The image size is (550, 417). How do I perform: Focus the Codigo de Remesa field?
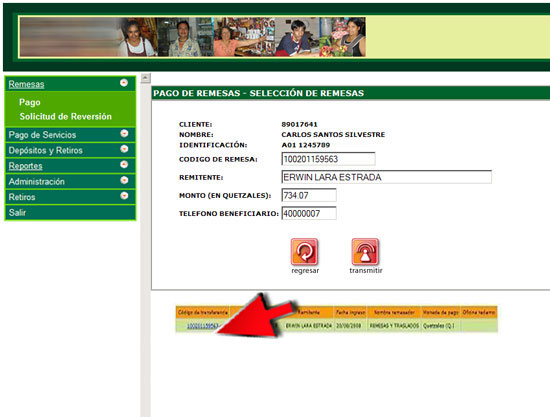pyautogui.click(x=328, y=159)
